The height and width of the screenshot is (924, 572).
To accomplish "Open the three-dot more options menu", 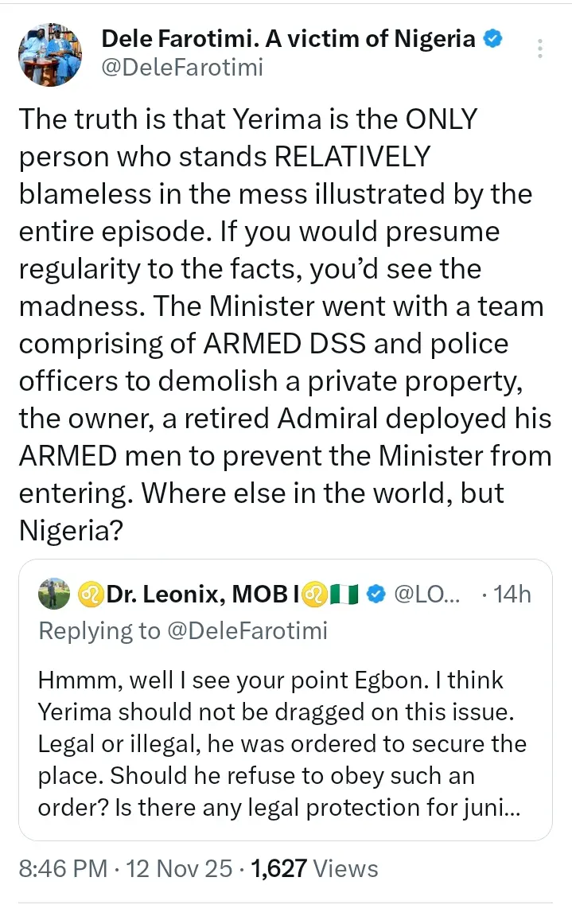I will (540, 50).
